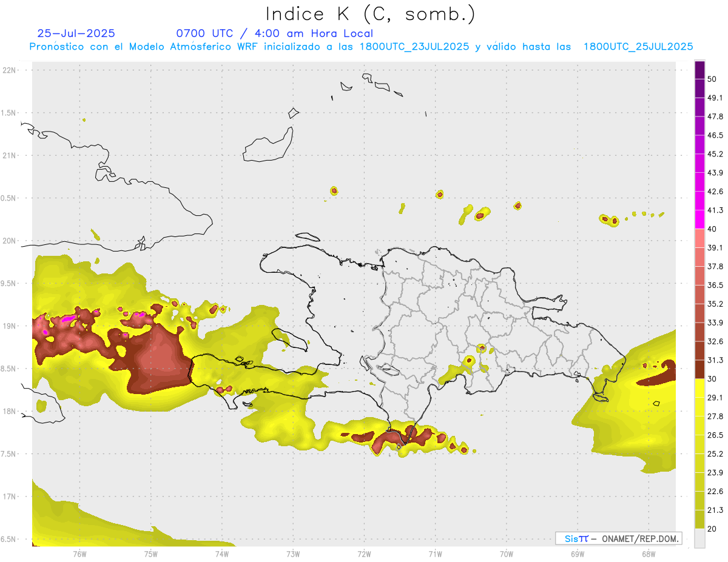Click the legend value '39.1'
The height and width of the screenshot is (562, 728).
pos(715,248)
